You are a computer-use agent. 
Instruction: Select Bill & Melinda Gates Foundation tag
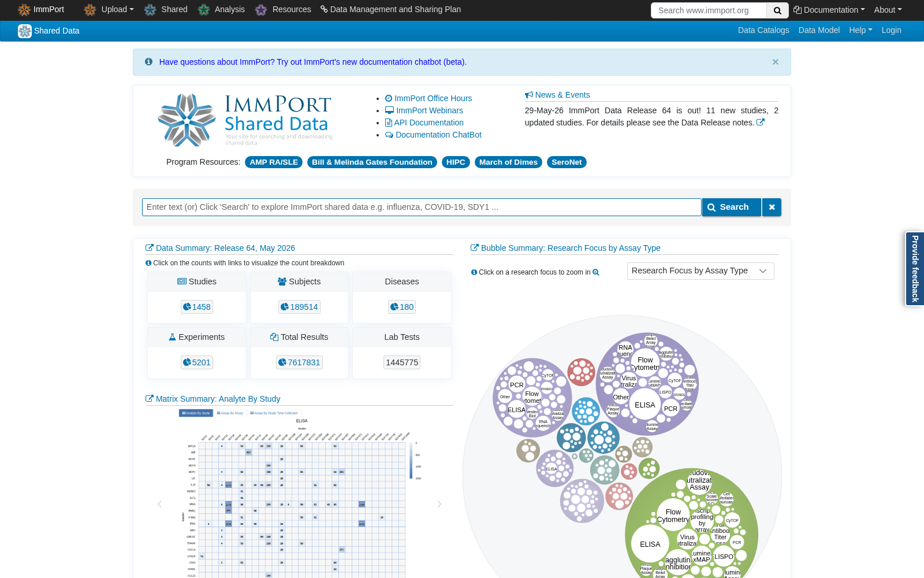click(372, 162)
